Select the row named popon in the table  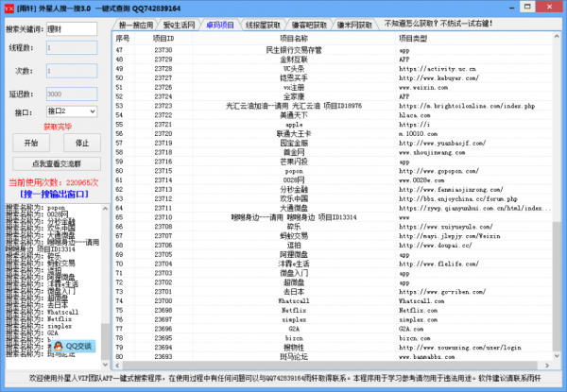pos(333,171)
